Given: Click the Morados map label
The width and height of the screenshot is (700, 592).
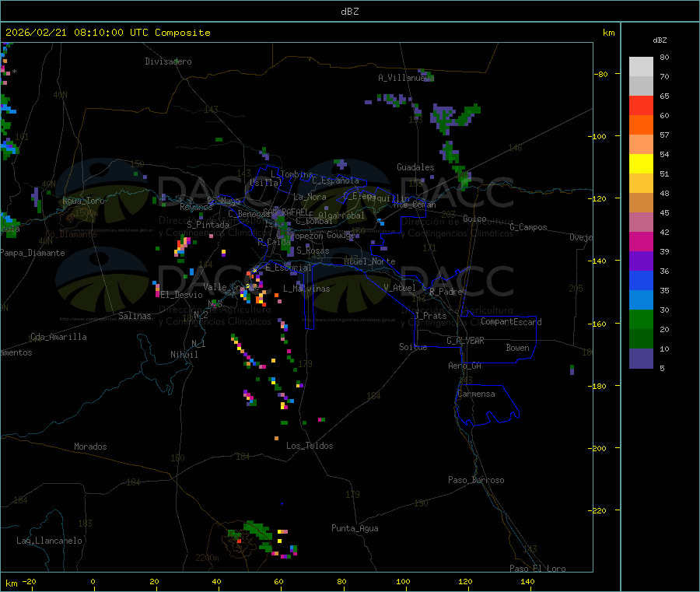Looking at the screenshot, I should click(x=90, y=447).
